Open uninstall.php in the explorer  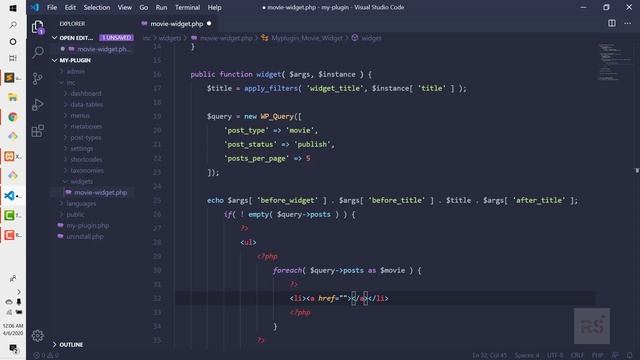pos(85,236)
